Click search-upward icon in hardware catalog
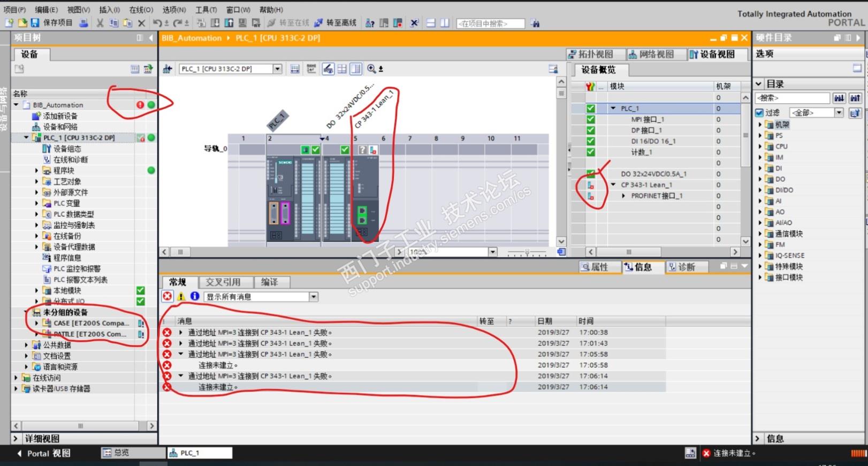 pos(855,98)
